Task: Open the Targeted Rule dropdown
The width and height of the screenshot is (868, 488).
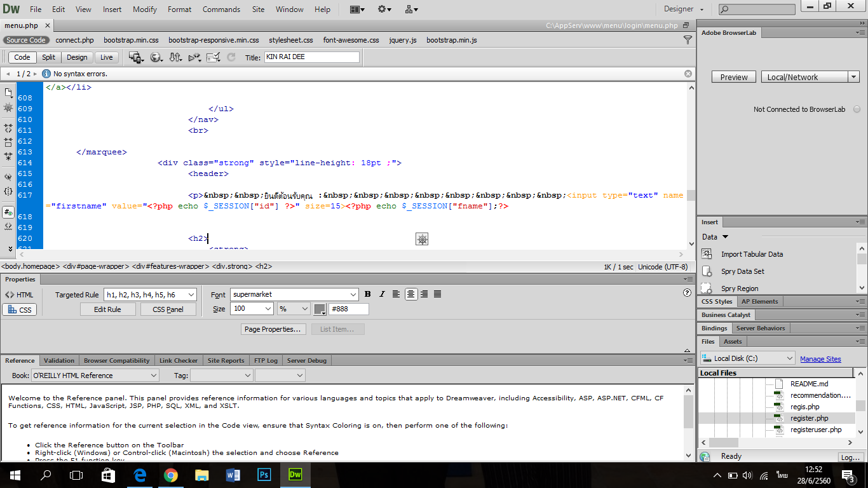Action: point(149,295)
